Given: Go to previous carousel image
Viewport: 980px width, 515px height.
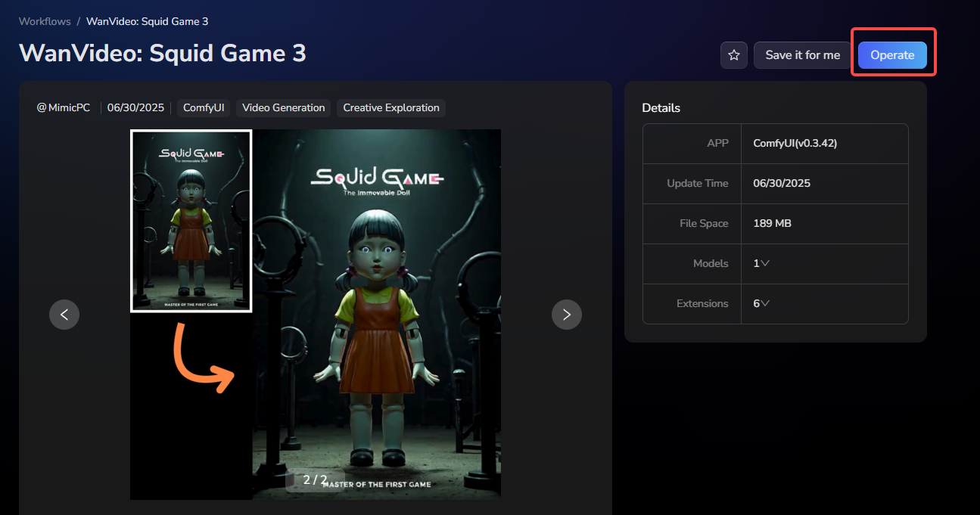Looking at the screenshot, I should click(x=64, y=315).
